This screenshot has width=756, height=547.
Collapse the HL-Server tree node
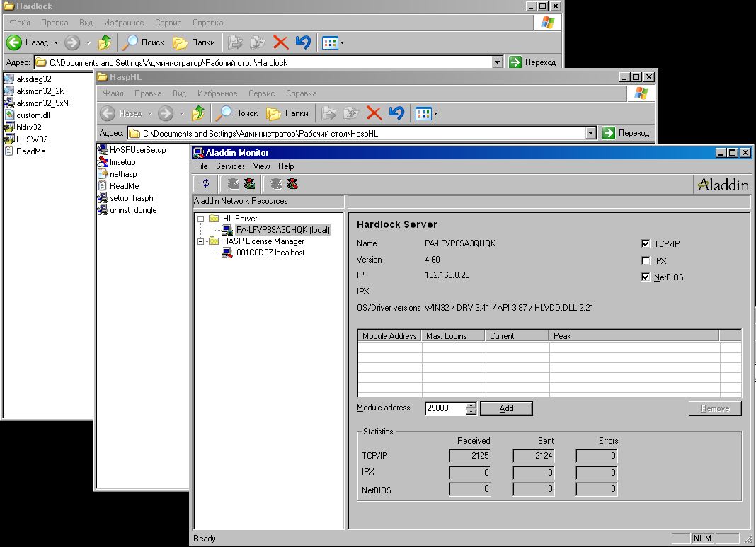tap(200, 219)
